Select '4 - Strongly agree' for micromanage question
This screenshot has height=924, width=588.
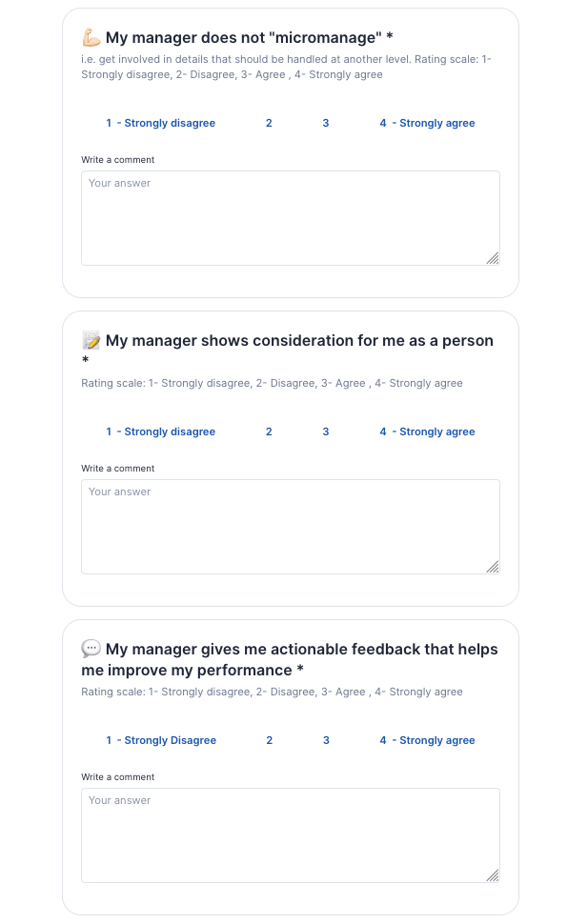click(427, 123)
